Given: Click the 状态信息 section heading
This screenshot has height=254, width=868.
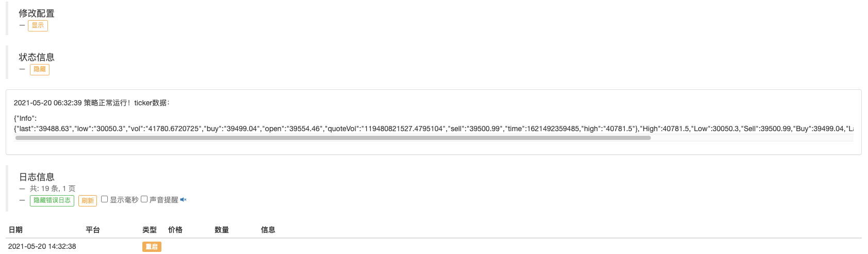Looking at the screenshot, I should tap(37, 57).
